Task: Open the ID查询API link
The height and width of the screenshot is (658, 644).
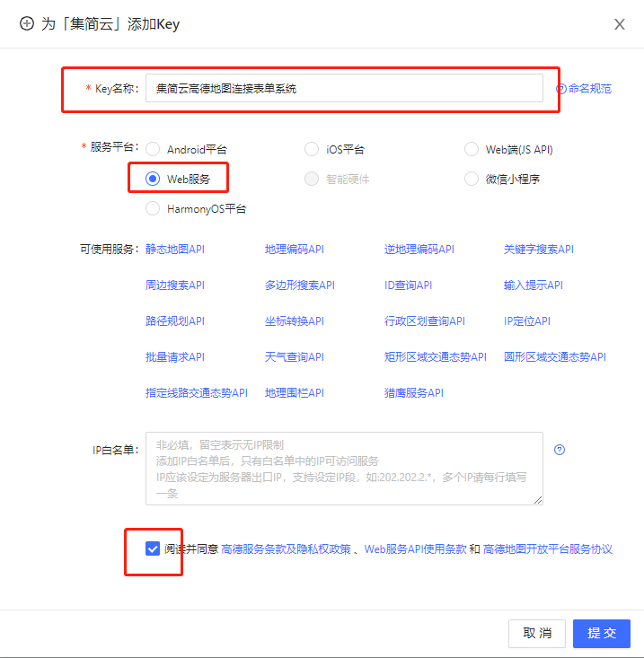Action: [x=408, y=285]
